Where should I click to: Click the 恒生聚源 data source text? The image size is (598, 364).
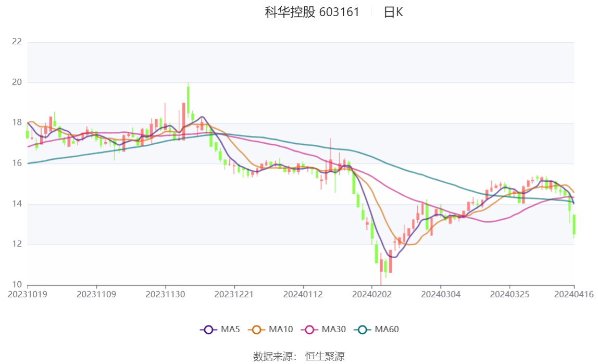[325, 356]
